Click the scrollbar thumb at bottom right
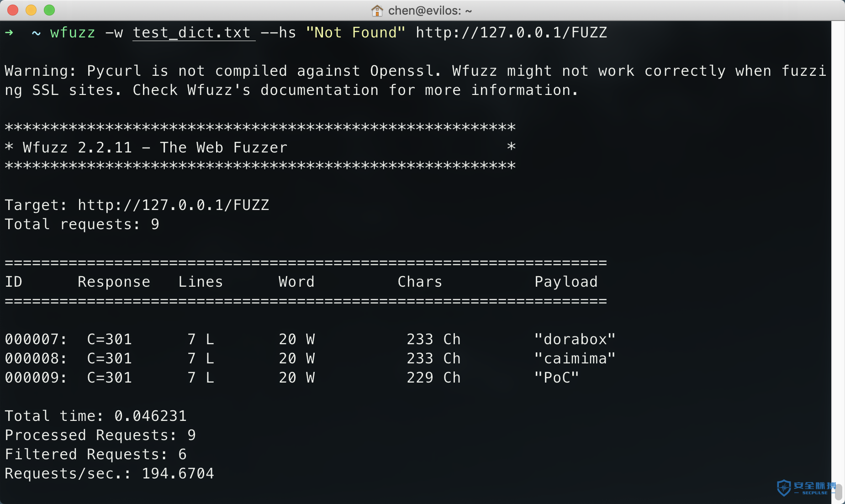Screen dimensions: 845x504 point(839,492)
